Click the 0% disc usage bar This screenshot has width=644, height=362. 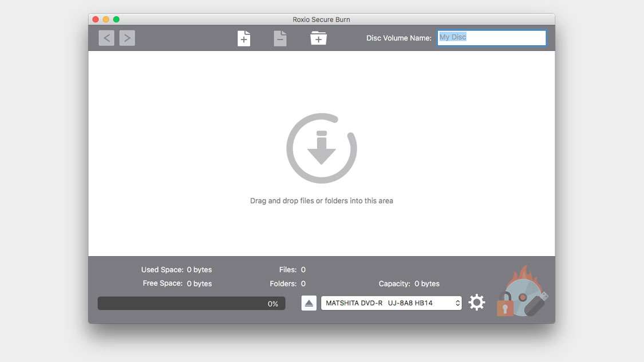click(x=191, y=304)
